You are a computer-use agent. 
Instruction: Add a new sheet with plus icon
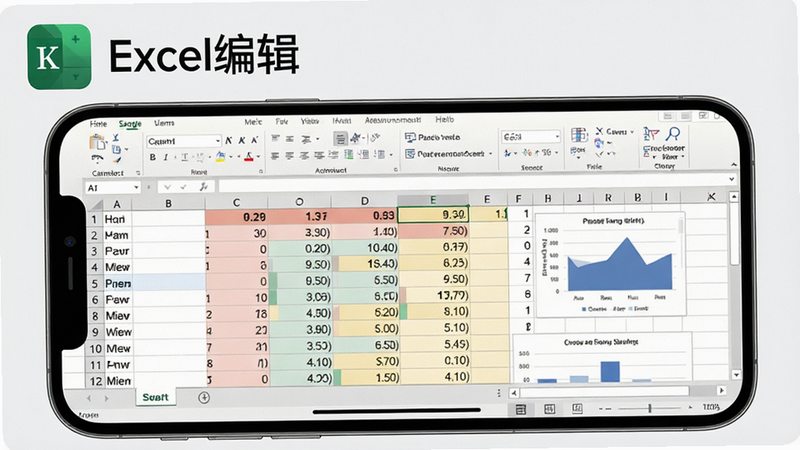204,397
